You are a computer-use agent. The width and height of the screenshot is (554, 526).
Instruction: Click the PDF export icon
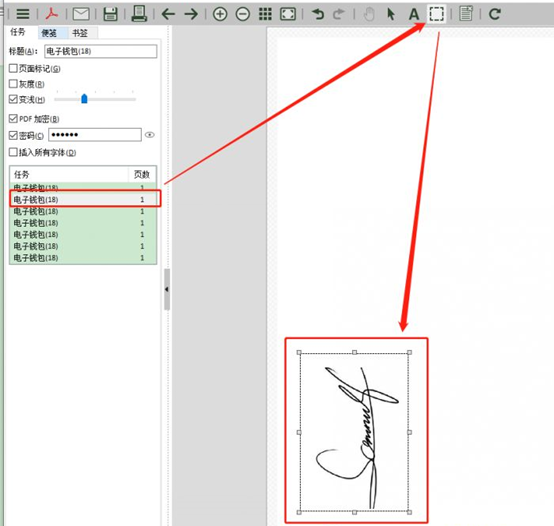click(52, 14)
